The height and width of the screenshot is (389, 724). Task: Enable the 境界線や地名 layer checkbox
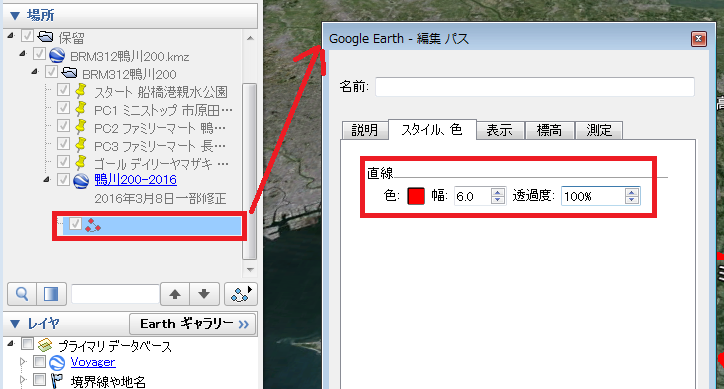(40, 380)
